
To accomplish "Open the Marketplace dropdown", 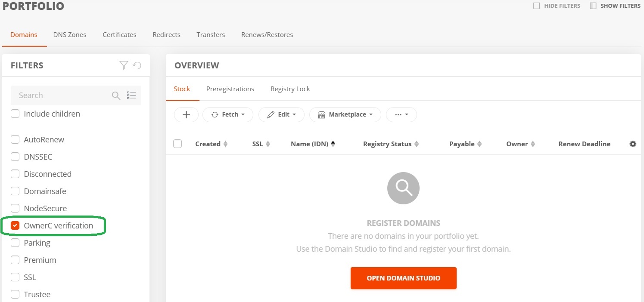I will click(x=345, y=114).
